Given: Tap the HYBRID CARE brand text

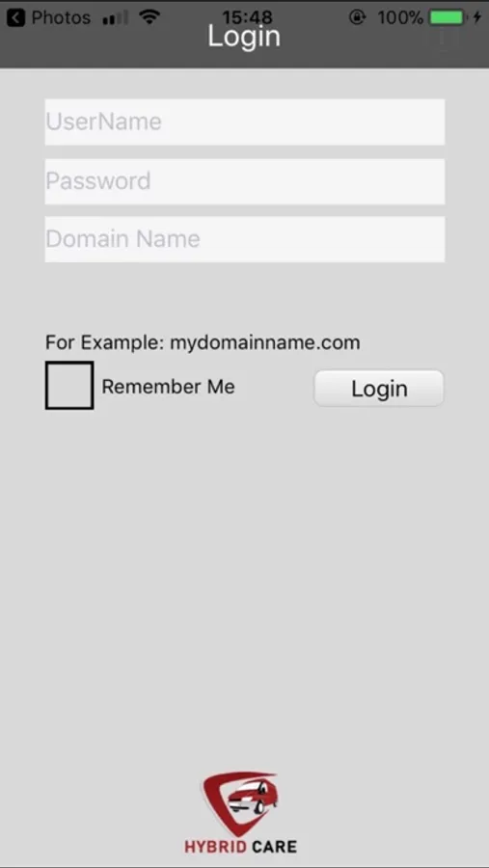Looking at the screenshot, I should pyautogui.click(x=240, y=847).
